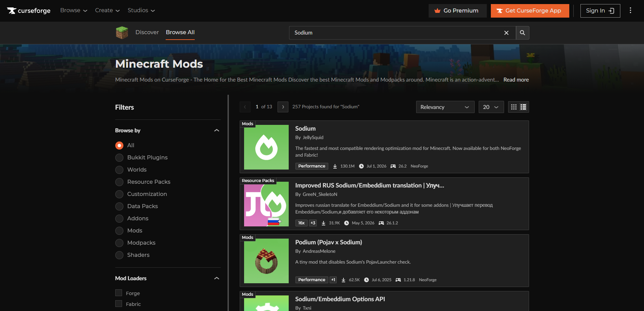Click the Sign In button

pyautogui.click(x=600, y=11)
